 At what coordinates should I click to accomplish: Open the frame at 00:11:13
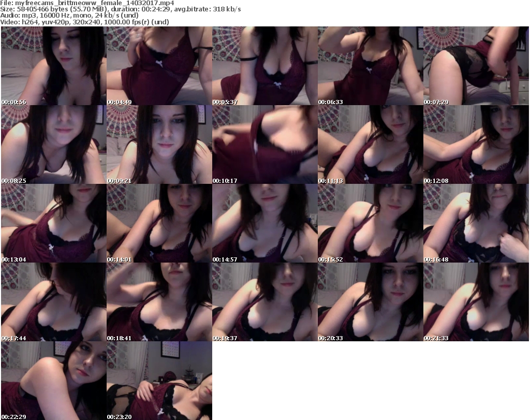pos(370,144)
